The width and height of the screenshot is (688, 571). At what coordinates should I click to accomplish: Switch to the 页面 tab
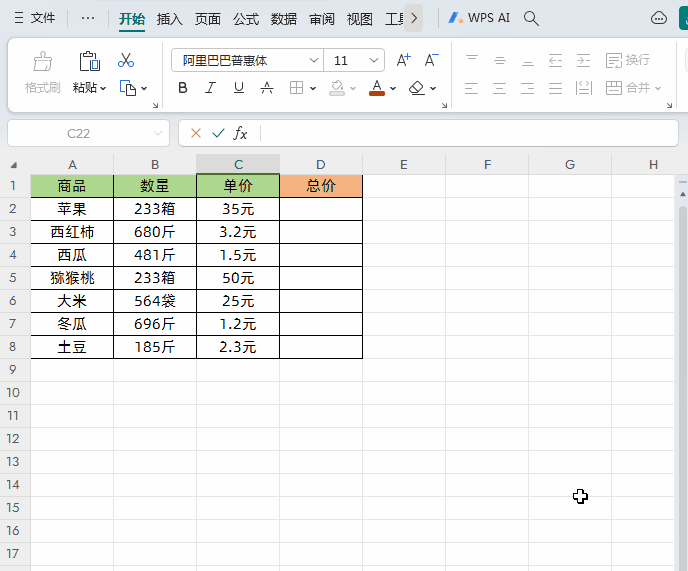click(x=208, y=19)
